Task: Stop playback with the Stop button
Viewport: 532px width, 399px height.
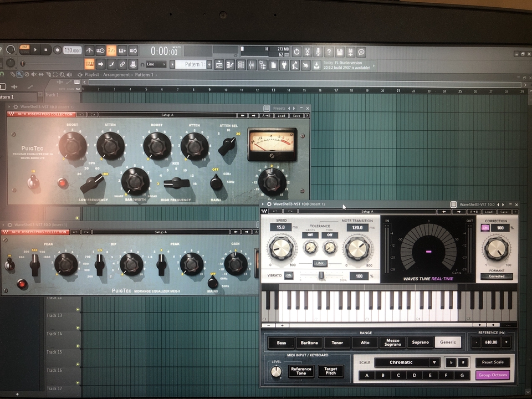Action: pyautogui.click(x=46, y=50)
